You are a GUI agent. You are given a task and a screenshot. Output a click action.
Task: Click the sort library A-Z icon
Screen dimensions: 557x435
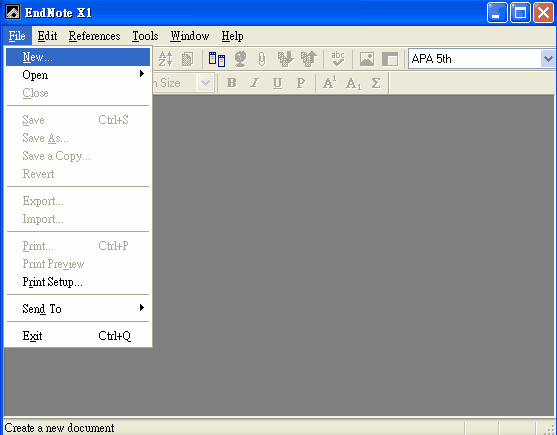point(166,59)
